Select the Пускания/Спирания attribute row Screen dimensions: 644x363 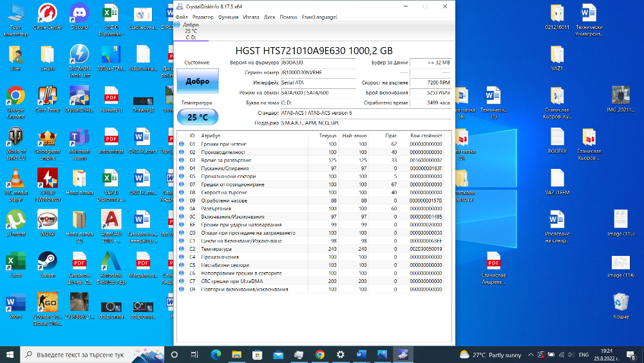coord(311,168)
